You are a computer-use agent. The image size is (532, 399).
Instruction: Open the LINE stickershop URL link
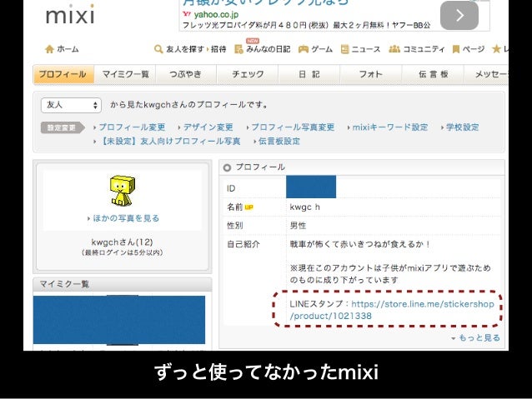click(x=392, y=310)
